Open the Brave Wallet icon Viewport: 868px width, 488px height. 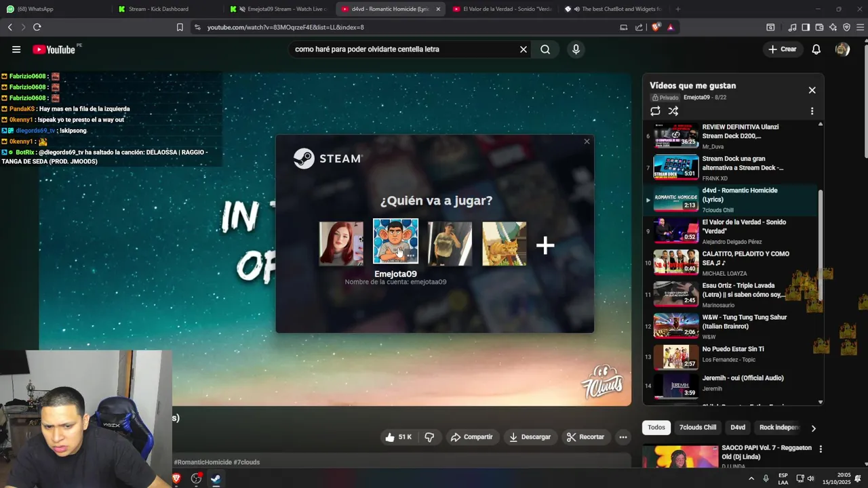click(819, 27)
